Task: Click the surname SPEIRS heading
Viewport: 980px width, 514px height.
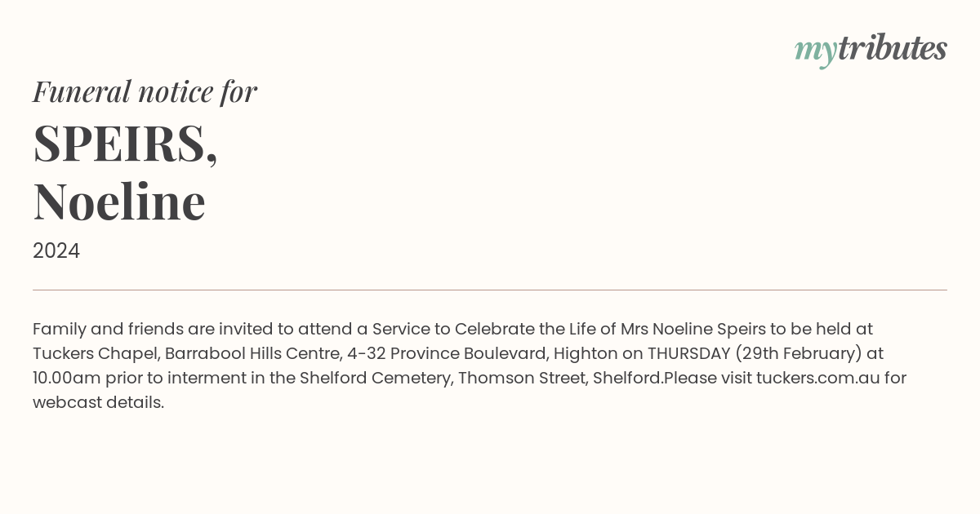Action: coord(125,143)
